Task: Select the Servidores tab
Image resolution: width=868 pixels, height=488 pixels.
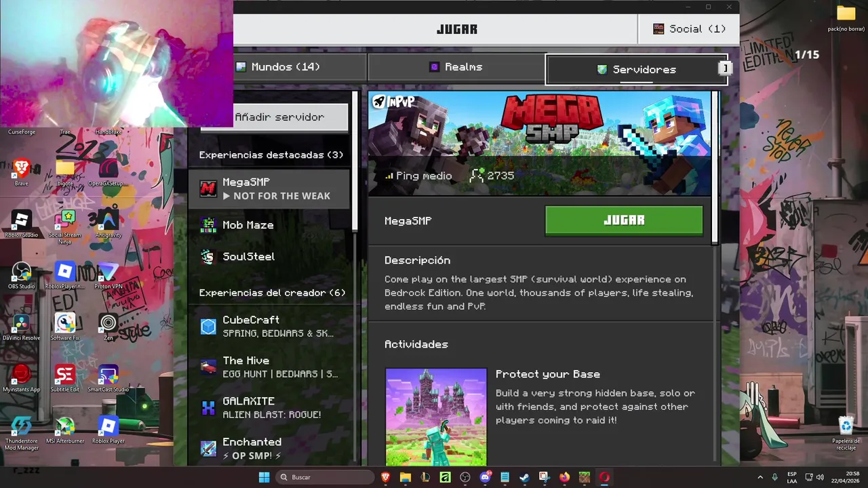Action: coord(636,69)
